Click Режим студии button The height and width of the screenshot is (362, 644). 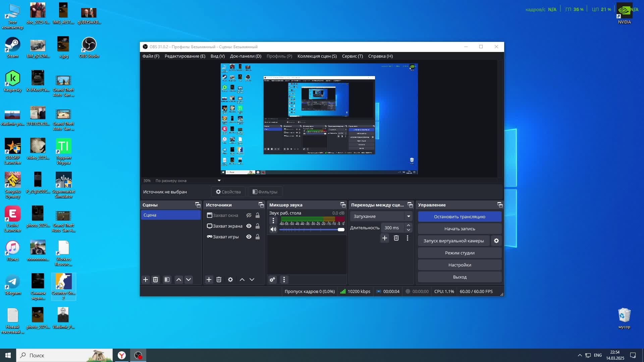460,253
